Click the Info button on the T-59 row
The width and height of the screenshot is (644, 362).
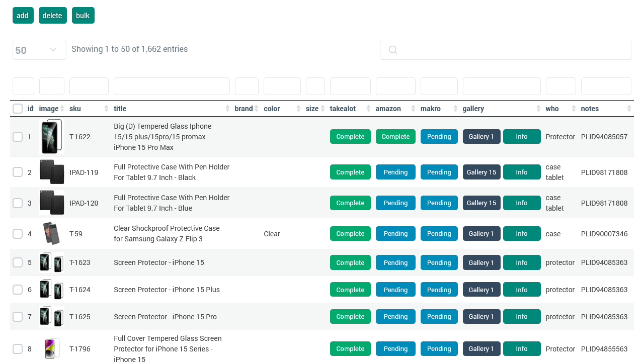pyautogui.click(x=522, y=233)
